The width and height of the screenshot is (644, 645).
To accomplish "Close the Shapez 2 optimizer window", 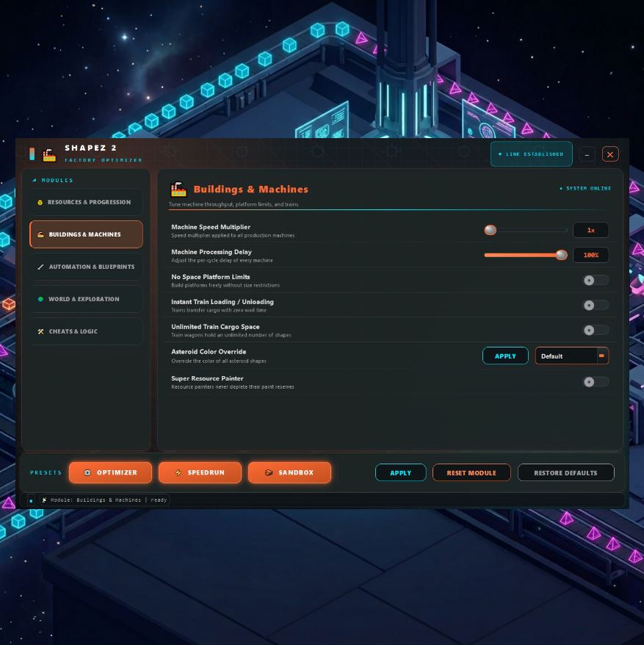I will pos(610,155).
